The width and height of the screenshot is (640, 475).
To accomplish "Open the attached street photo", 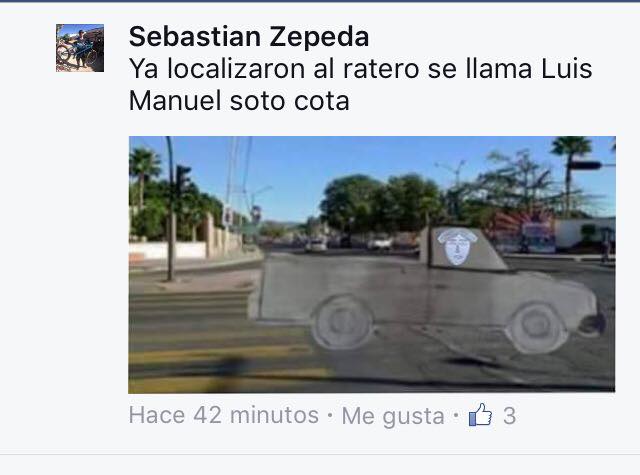I will 372,264.
